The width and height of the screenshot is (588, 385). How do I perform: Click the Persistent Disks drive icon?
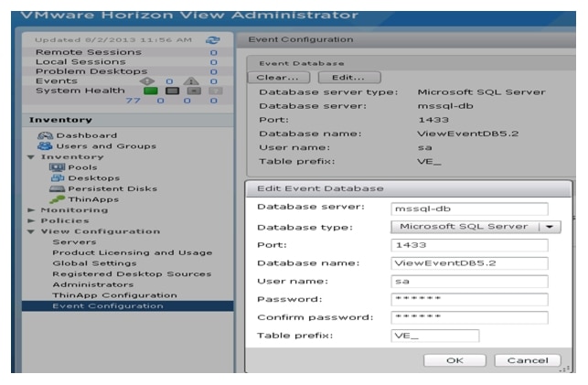[x=57, y=188]
